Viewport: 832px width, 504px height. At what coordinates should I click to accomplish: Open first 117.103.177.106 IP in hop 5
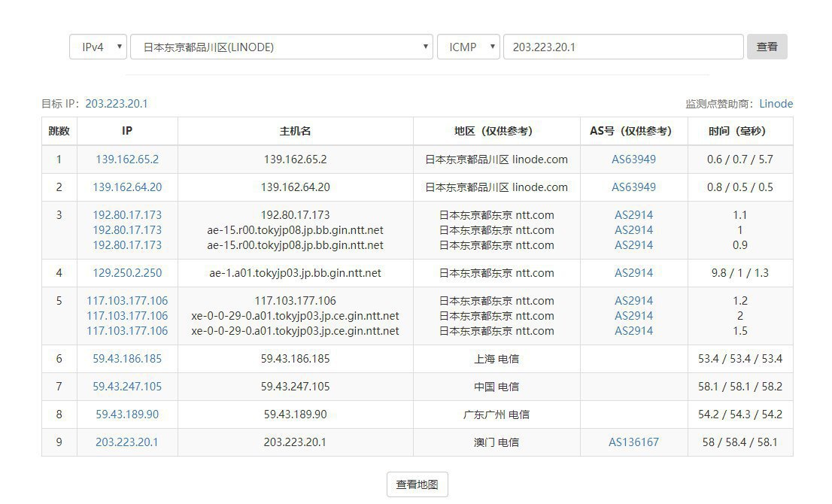pyautogui.click(x=127, y=301)
